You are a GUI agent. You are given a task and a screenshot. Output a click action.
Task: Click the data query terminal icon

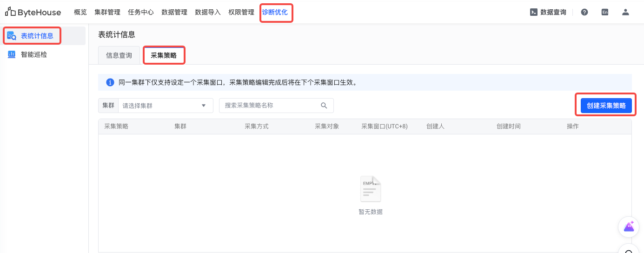tap(534, 13)
